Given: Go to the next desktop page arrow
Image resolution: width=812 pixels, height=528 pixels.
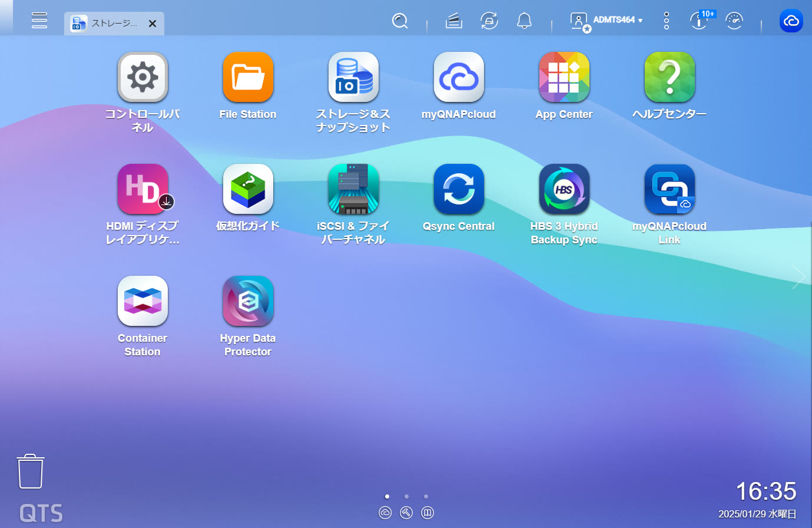Looking at the screenshot, I should tap(798, 277).
